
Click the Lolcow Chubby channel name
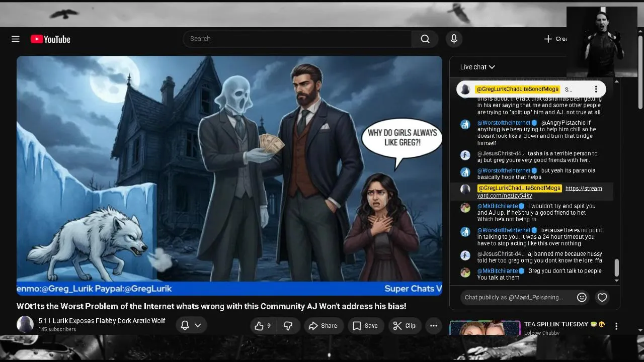(x=541, y=333)
